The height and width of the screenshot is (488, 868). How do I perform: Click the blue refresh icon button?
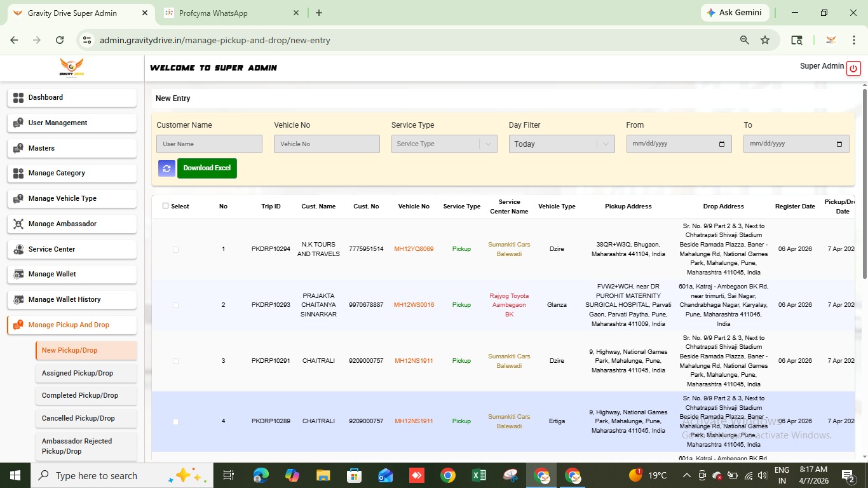[166, 168]
